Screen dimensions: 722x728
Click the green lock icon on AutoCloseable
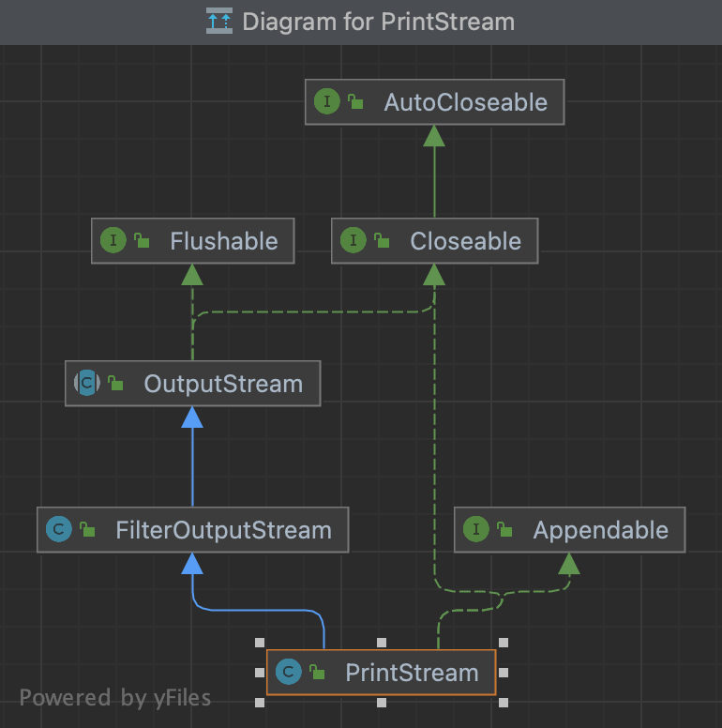click(356, 102)
